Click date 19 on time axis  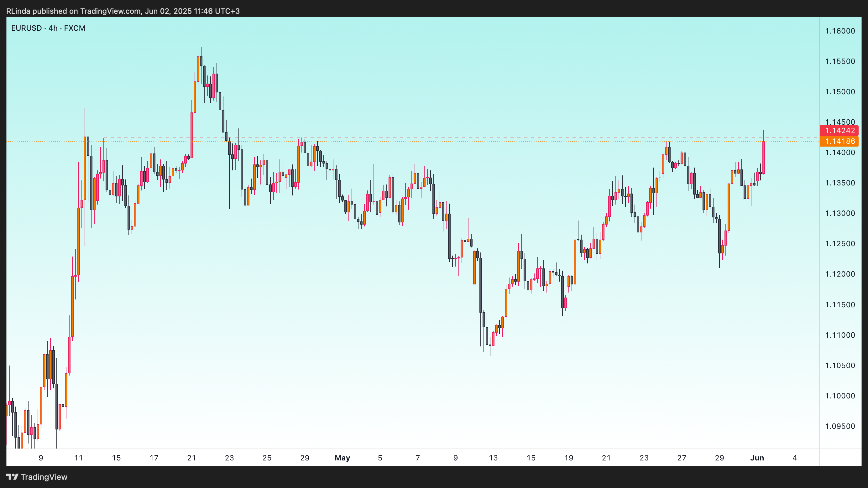tap(569, 458)
